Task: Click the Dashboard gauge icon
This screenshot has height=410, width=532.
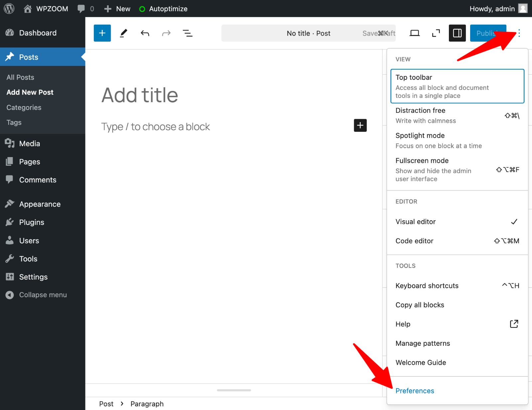Action: 10,33
